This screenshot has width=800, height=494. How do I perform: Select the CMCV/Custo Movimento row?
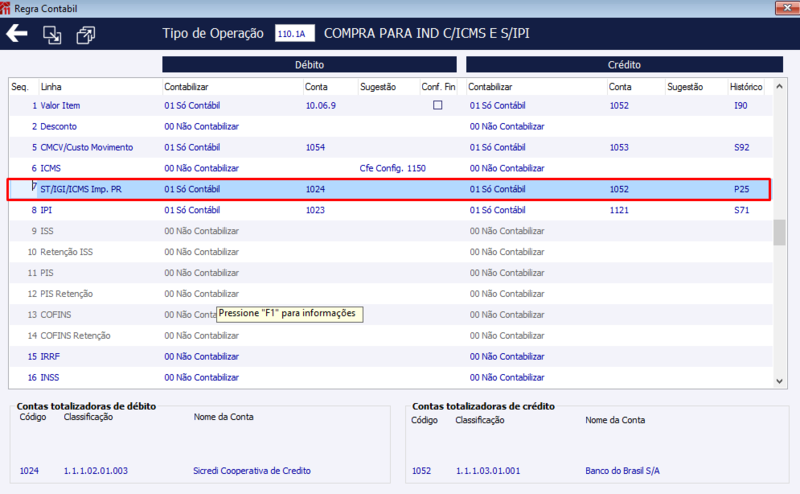[390, 147]
